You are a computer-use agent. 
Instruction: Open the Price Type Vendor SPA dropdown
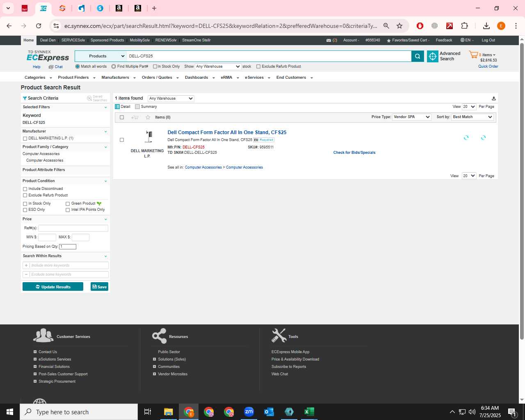pyautogui.click(x=411, y=117)
